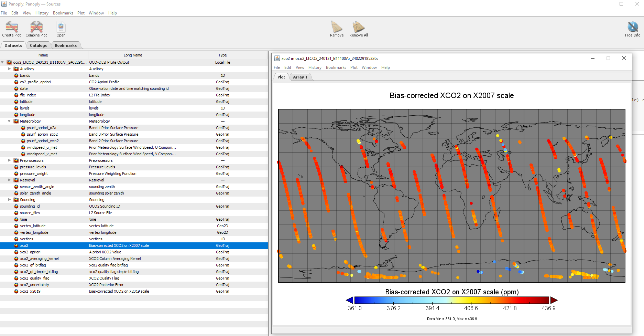
Task: Click the icon beside xco2_uncertainty
Action: [x=16, y=285]
